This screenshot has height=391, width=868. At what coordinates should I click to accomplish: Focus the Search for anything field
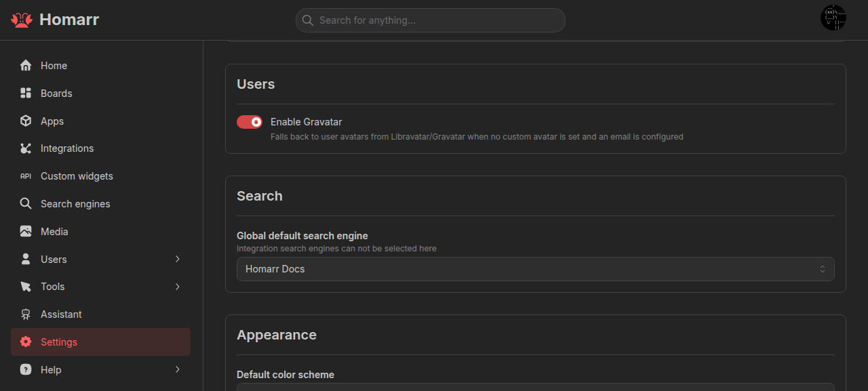[431, 20]
